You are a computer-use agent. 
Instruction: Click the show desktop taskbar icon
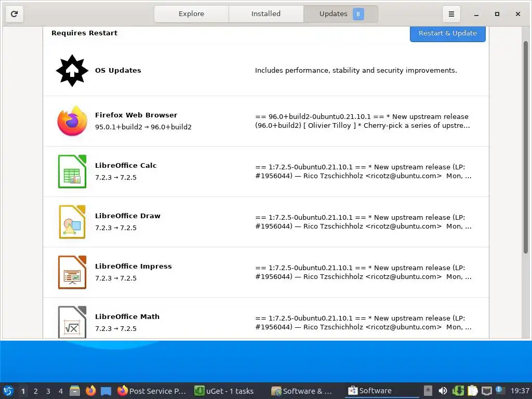[x=106, y=391]
